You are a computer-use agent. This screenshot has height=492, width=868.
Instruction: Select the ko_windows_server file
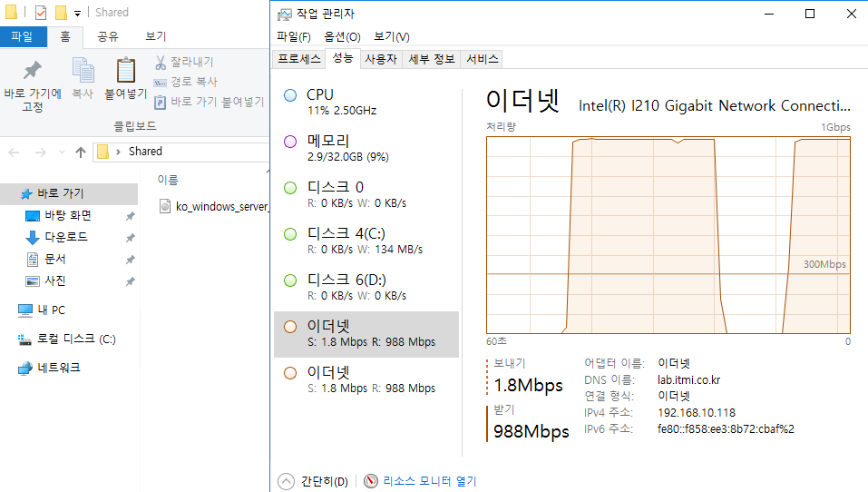click(x=214, y=207)
